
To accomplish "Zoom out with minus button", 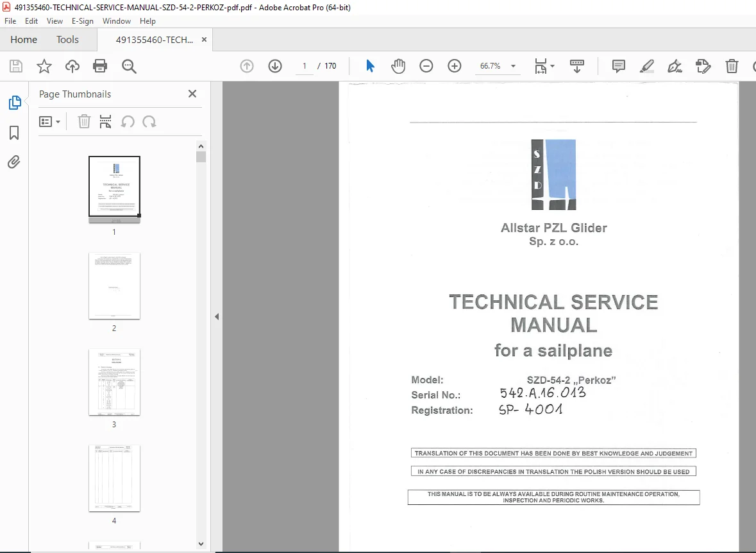I will pyautogui.click(x=426, y=66).
